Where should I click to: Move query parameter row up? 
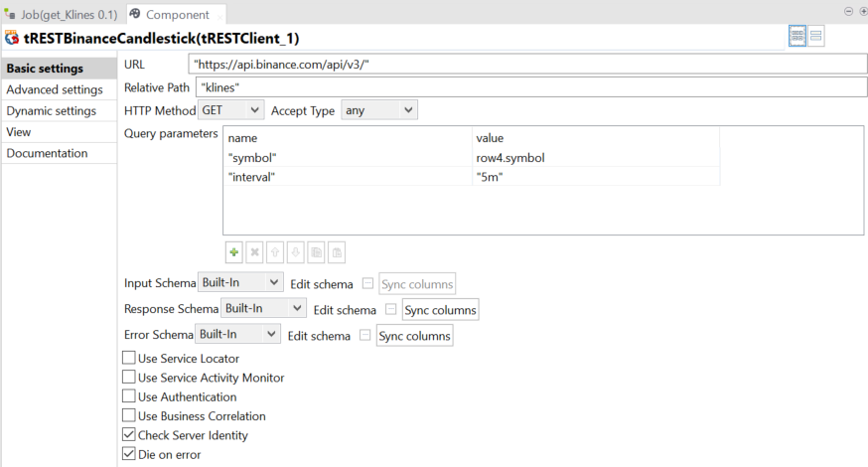pyautogui.click(x=275, y=252)
